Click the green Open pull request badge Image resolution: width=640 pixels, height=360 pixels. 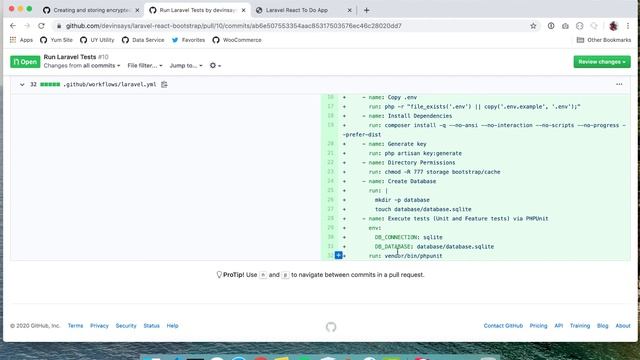tap(25, 62)
